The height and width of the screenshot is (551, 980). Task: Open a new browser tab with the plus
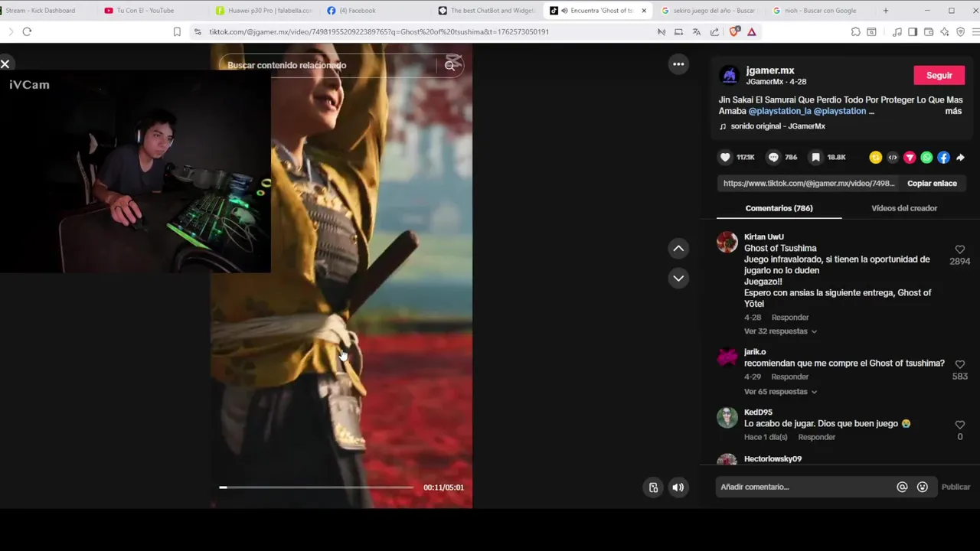tap(886, 11)
